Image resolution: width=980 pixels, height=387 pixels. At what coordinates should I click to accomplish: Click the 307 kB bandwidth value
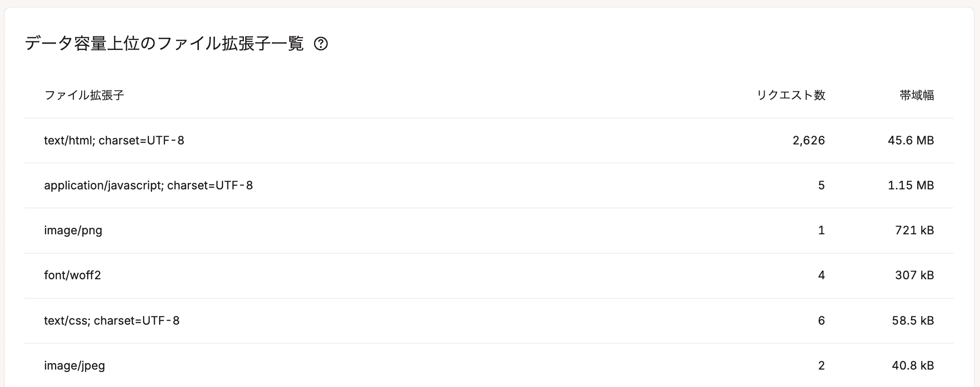click(x=914, y=275)
